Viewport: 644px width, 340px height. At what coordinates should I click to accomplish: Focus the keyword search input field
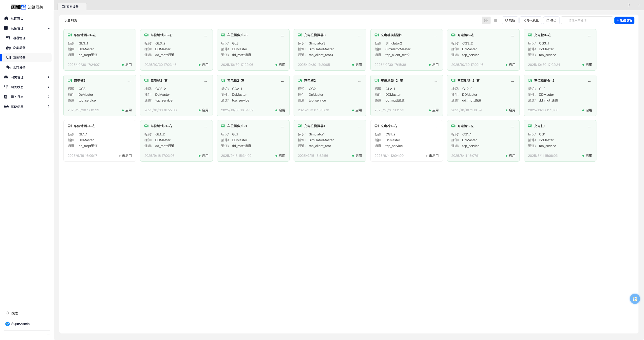587,20
